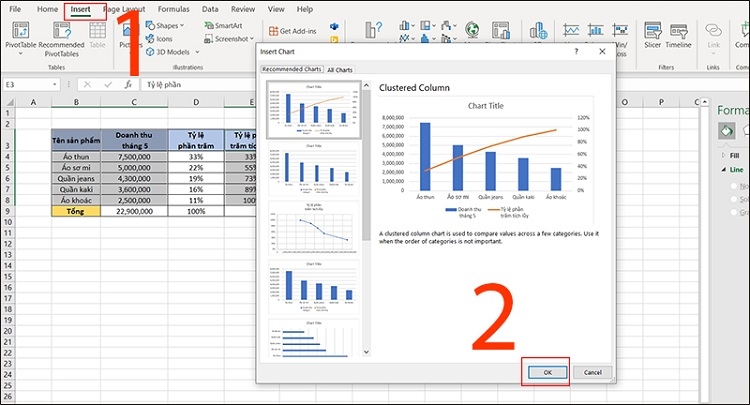Click OK in Insert Chart dialog
Image resolution: width=750 pixels, height=405 pixels.
click(546, 372)
